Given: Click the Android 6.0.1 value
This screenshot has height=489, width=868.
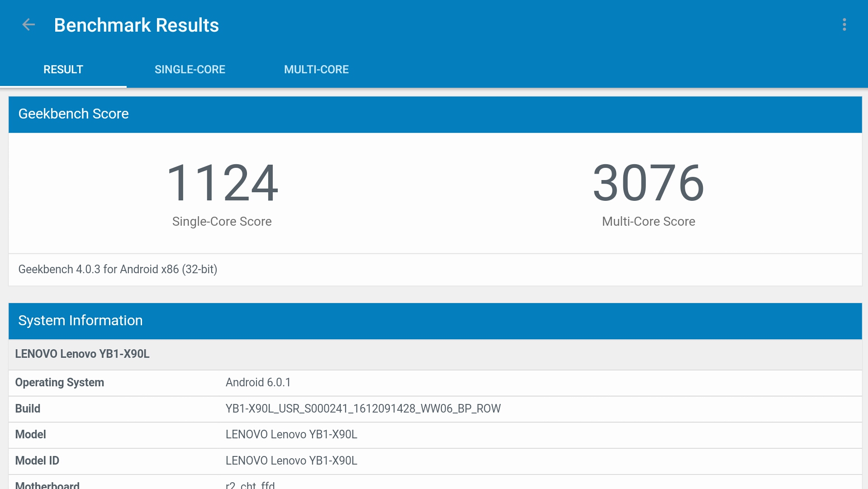Looking at the screenshot, I should click(258, 383).
